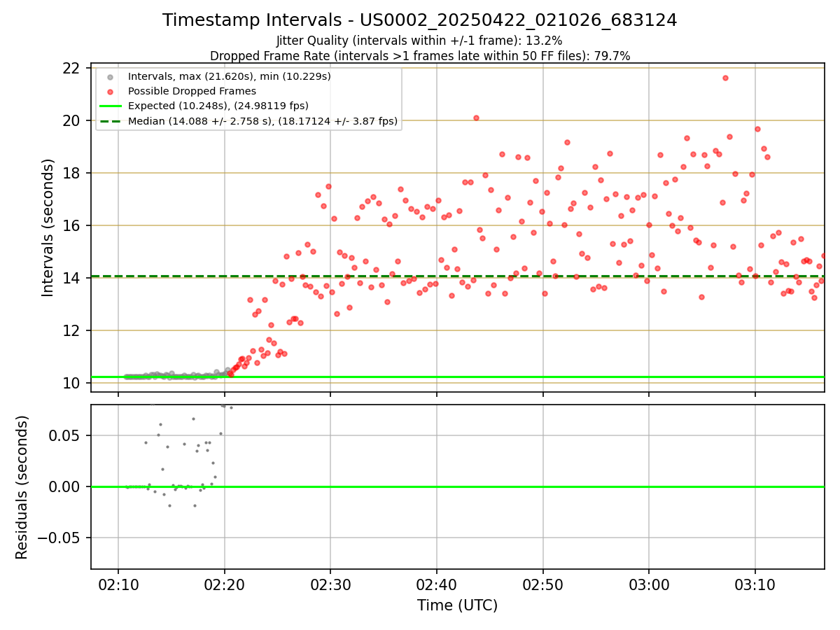Click legend entry "Possible Dropped Frames"
The image size is (840, 630).
[x=192, y=91]
